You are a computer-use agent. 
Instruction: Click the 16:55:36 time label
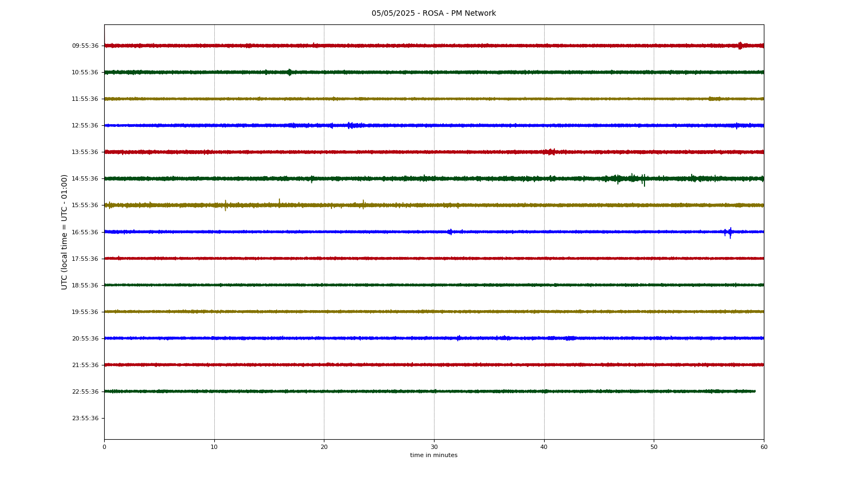85,232
